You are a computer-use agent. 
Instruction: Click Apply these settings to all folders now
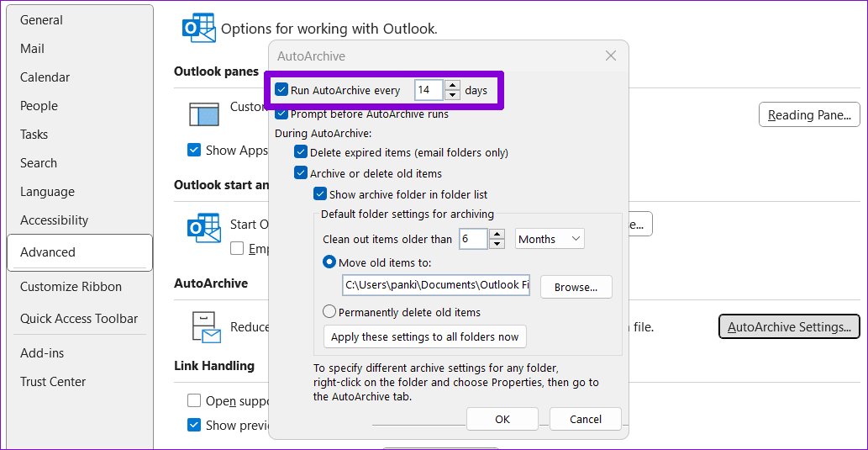pyautogui.click(x=424, y=337)
